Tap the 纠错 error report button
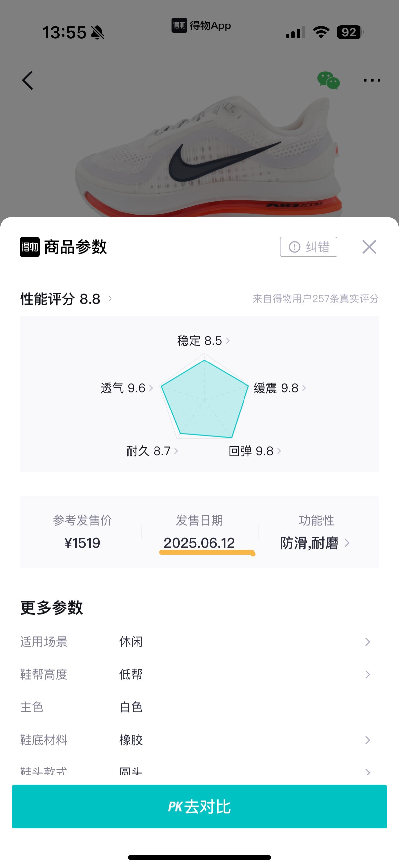This screenshot has height=868, width=399. point(308,247)
